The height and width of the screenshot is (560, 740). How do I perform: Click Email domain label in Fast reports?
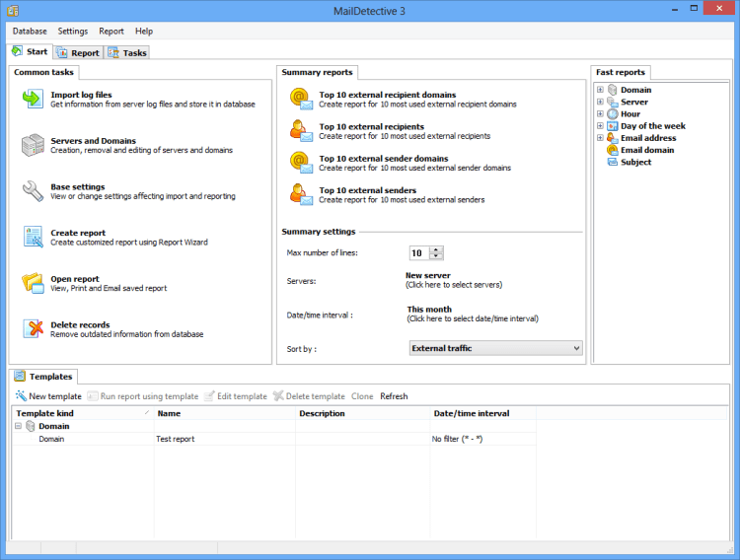647,150
